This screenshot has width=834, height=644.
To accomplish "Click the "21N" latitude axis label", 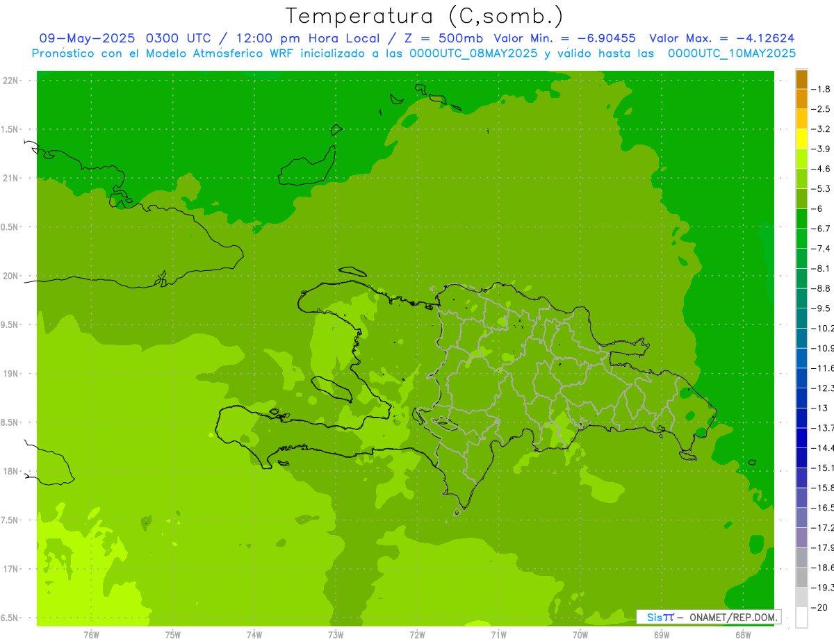I will click(x=10, y=178).
